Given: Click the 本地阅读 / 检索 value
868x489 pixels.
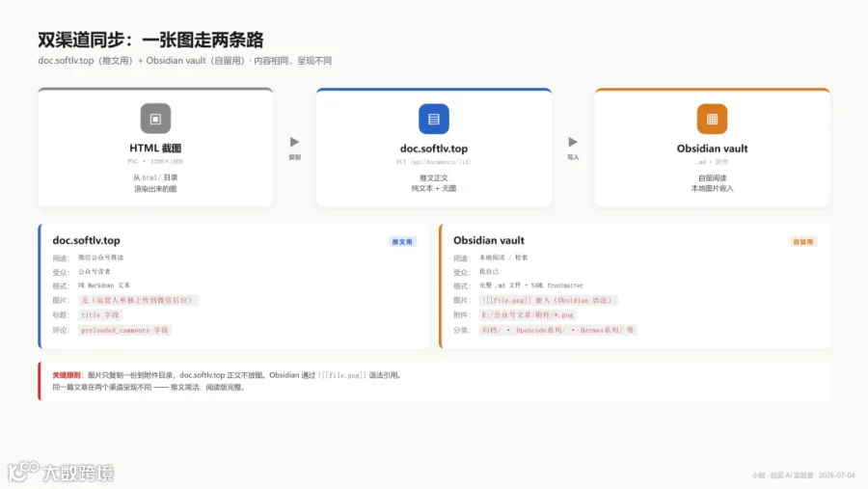Looking at the screenshot, I should pyautogui.click(x=503, y=258).
